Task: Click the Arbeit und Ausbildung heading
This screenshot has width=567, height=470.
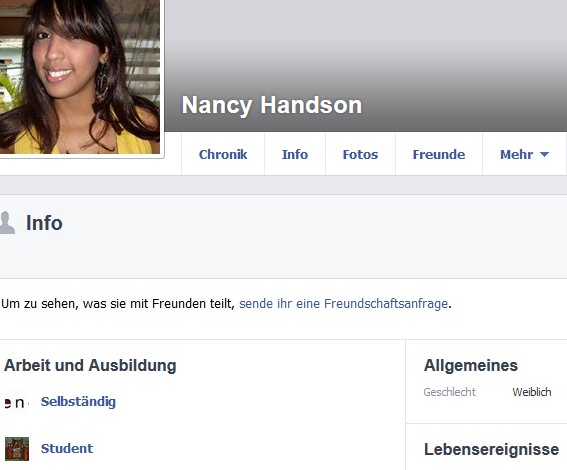Action: 90,365
